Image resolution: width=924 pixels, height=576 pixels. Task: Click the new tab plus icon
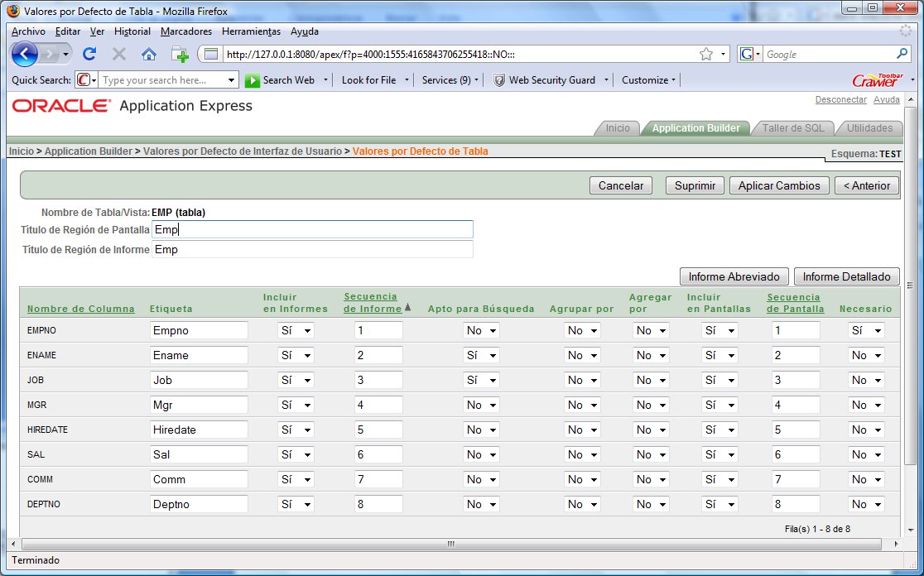180,55
